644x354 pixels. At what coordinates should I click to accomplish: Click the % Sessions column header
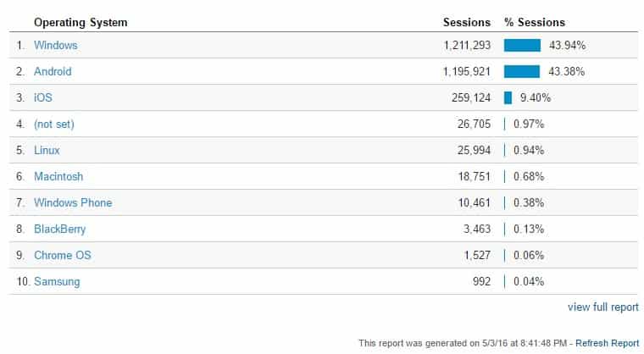click(535, 22)
